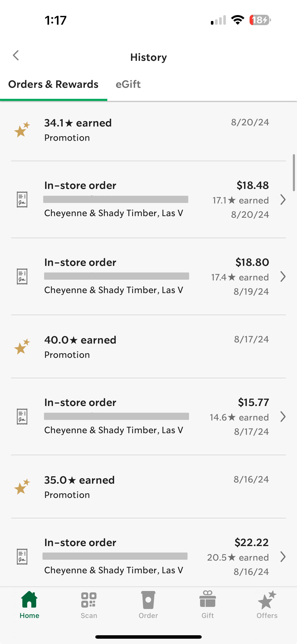Open the 8/19/24 In-store order entry
The height and width of the screenshot is (644, 297).
click(148, 276)
